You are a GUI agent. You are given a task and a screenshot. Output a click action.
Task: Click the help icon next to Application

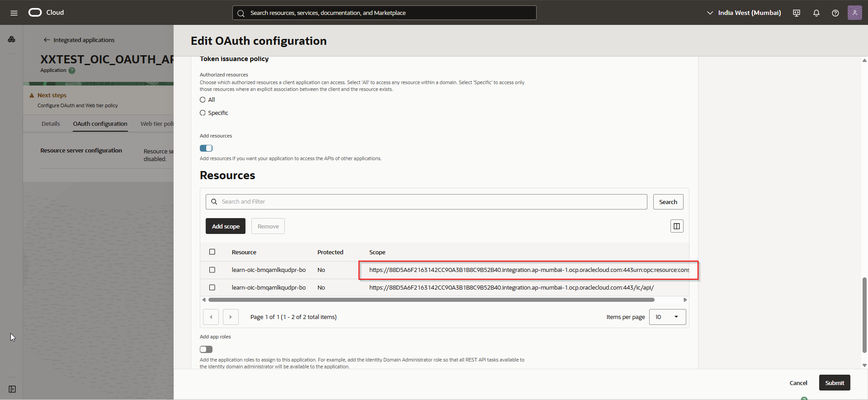click(72, 71)
